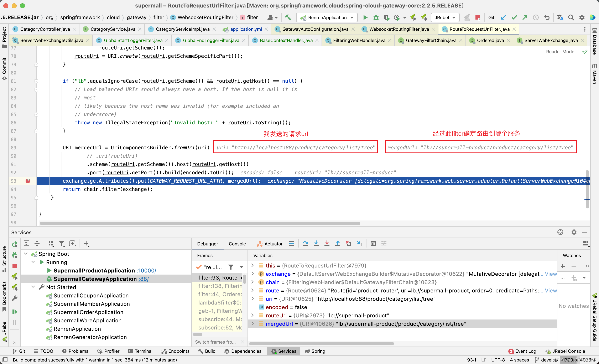599x364 pixels.
Task: Click View link for exchange variable
Action: 551,274
